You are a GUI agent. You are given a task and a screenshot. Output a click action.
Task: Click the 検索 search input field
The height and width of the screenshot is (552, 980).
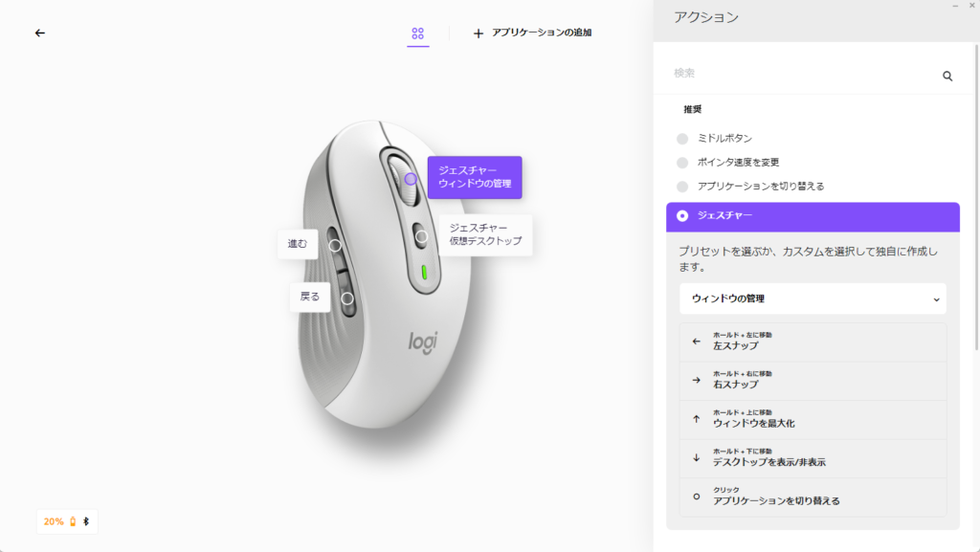point(803,74)
